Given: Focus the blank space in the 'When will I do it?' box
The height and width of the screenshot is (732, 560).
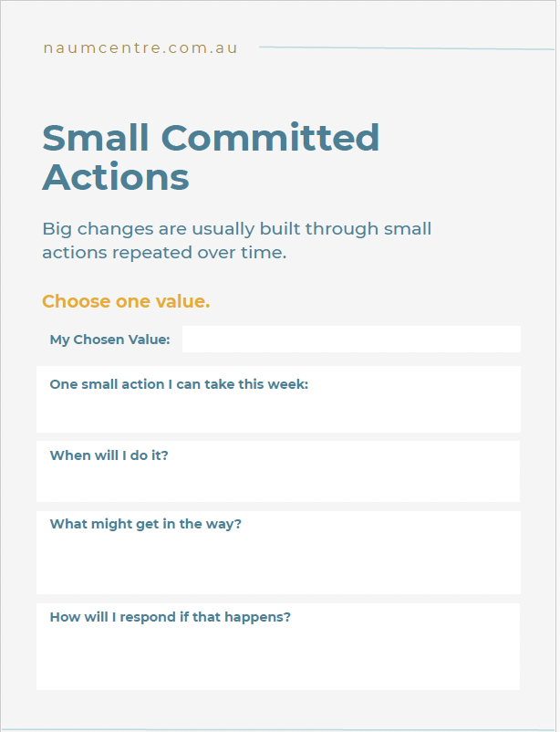Looking at the screenshot, I should pos(278,483).
